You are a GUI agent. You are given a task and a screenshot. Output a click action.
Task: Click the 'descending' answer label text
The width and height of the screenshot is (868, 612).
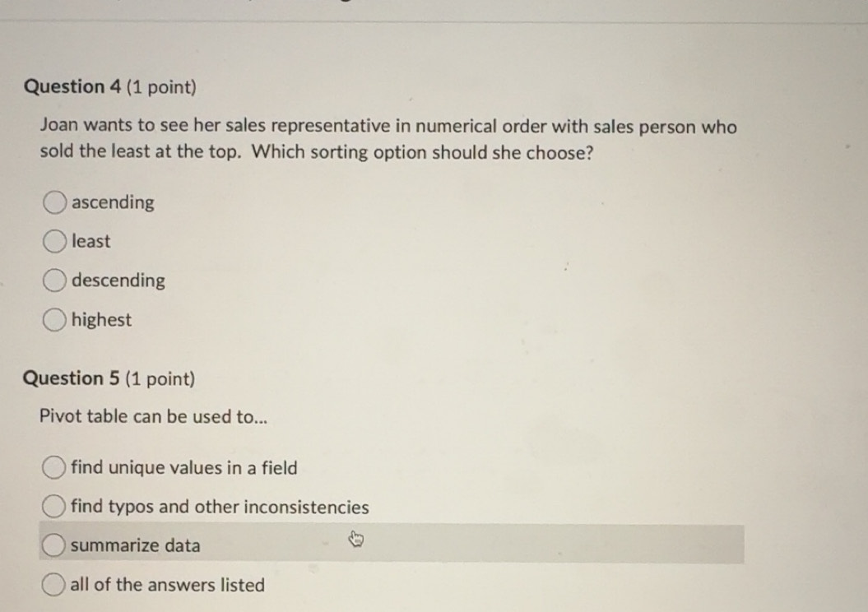[x=118, y=280]
